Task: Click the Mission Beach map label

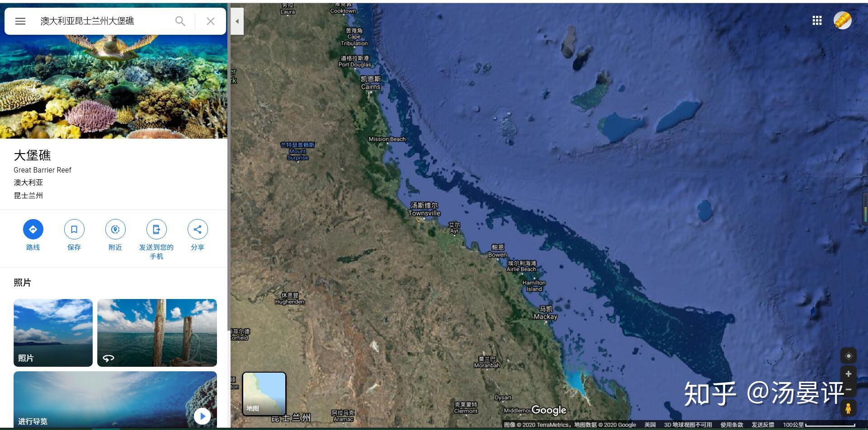Action: [x=387, y=139]
